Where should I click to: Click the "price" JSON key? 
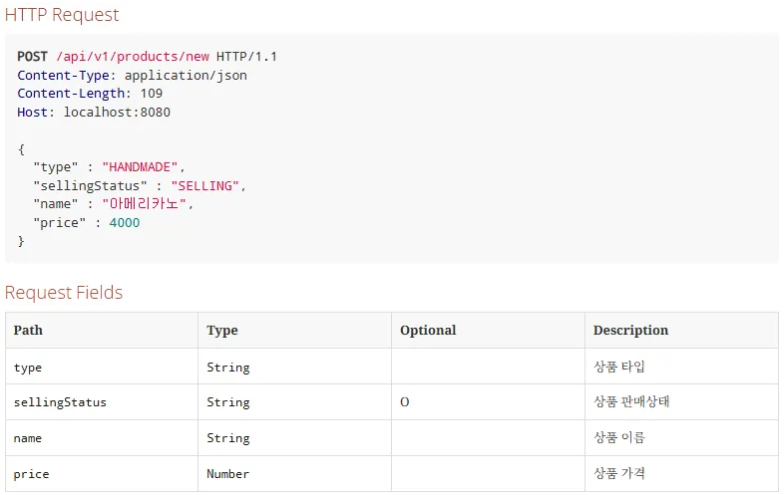(x=60, y=222)
